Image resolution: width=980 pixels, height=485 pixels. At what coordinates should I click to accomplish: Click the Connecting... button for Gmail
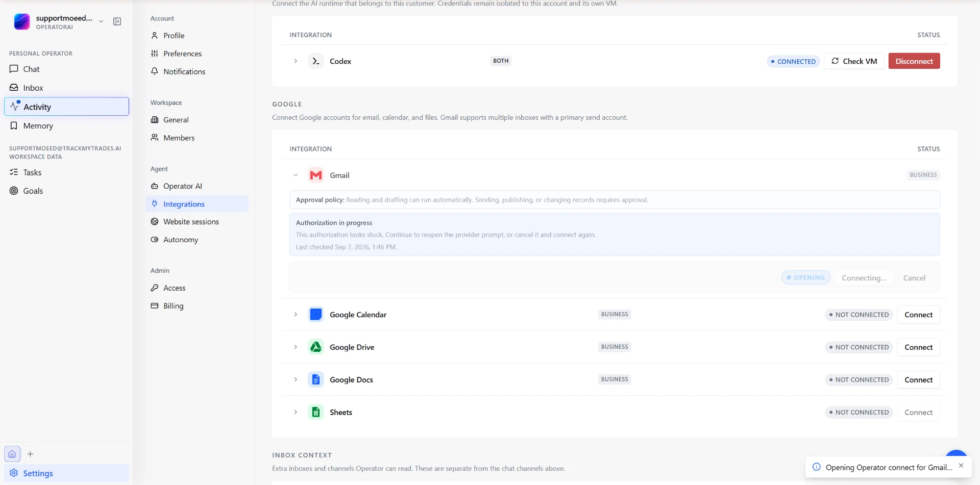[864, 278]
